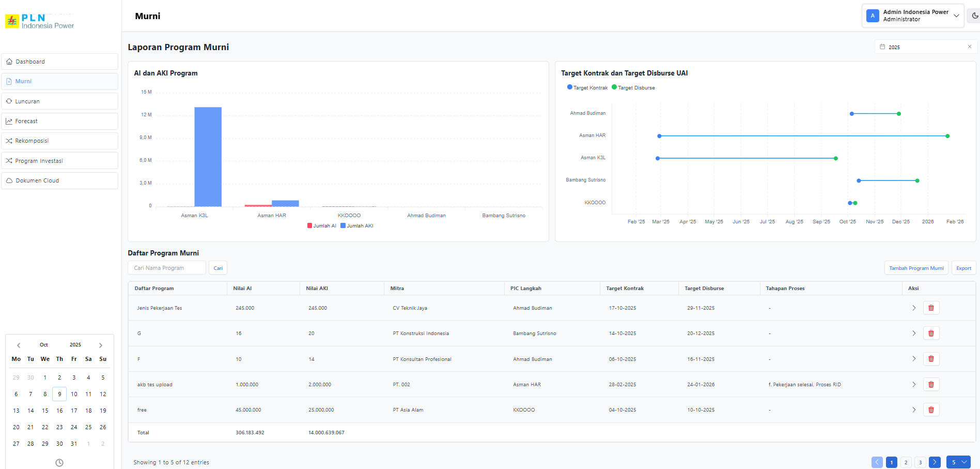Click the PLN Indonesia Power logo
The width and height of the screenshot is (980, 469).
pyautogui.click(x=40, y=22)
